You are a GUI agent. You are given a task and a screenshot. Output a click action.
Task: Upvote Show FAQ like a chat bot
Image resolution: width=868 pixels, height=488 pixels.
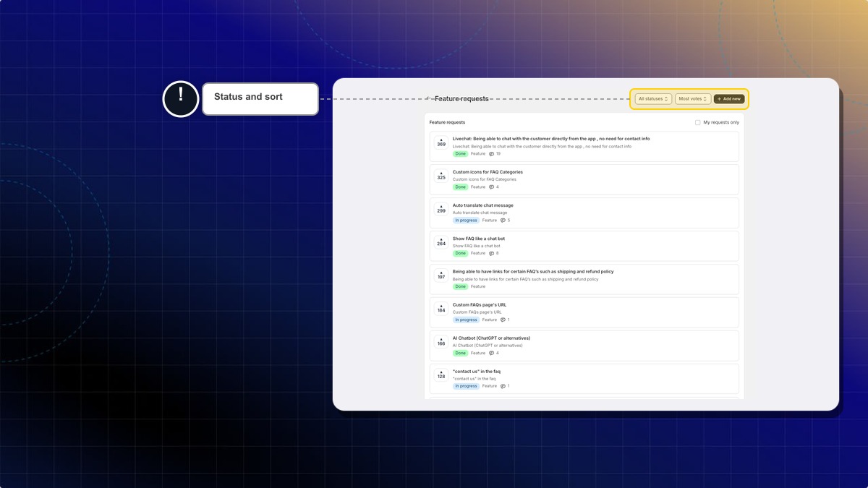441,242
